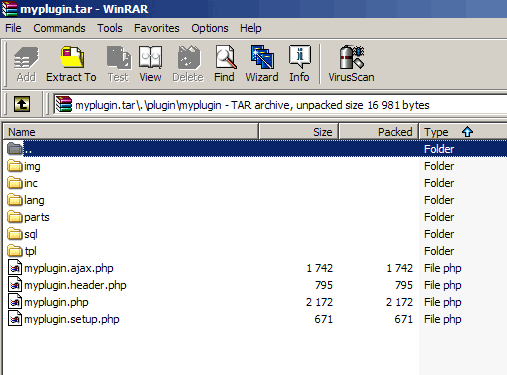Screen dimensions: 507x375
Task: Select the parts folder name
Action: [37, 217]
